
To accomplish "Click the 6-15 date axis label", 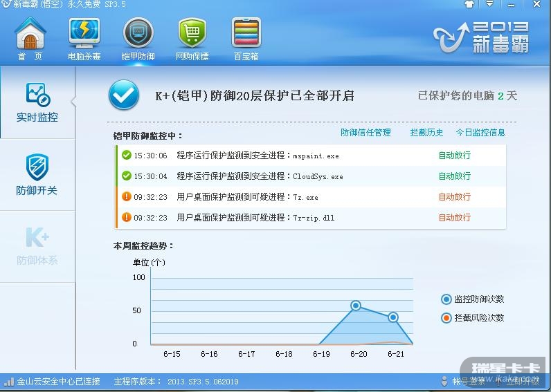I will click(172, 354).
